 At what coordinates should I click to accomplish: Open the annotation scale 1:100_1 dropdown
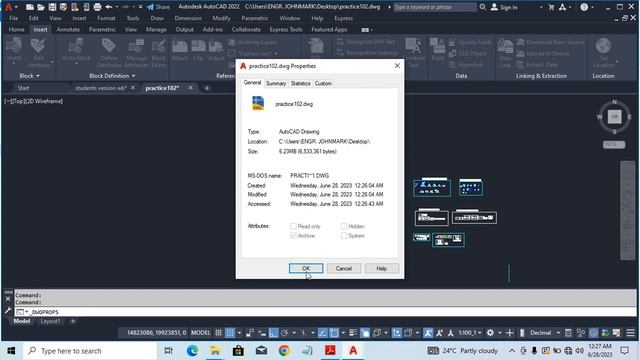pyautogui.click(x=470, y=333)
